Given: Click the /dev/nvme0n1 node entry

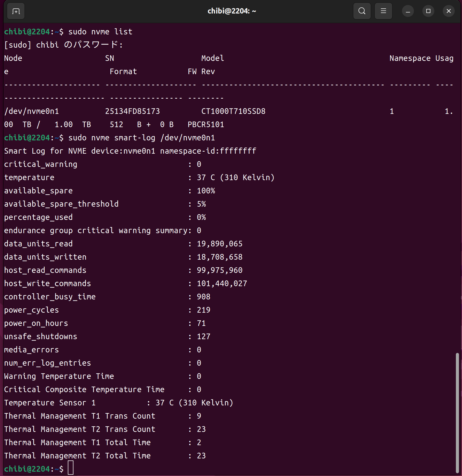Looking at the screenshot, I should [x=32, y=111].
